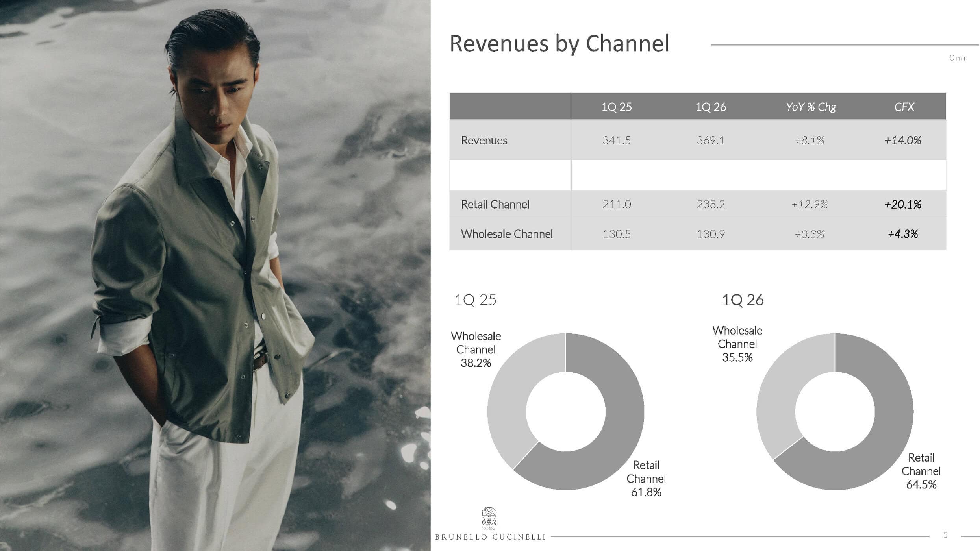The image size is (980, 551).
Task: Select the 1Q 26 column header
Action: 710,107
